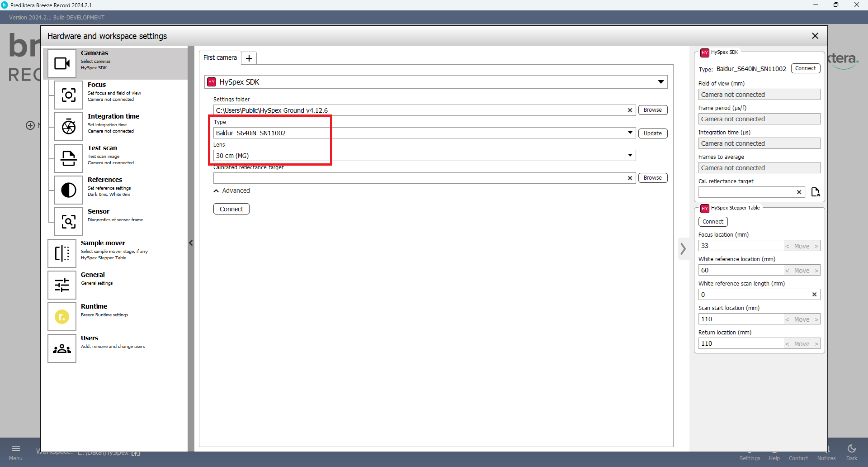Viewport: 868px width, 467px height.
Task: Switch to the First camera tab
Action: (220, 58)
